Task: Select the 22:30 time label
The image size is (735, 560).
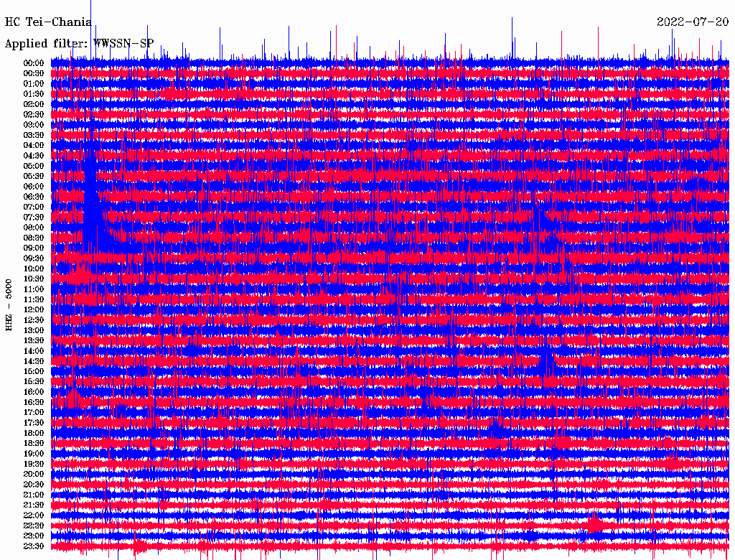Action: point(33,526)
